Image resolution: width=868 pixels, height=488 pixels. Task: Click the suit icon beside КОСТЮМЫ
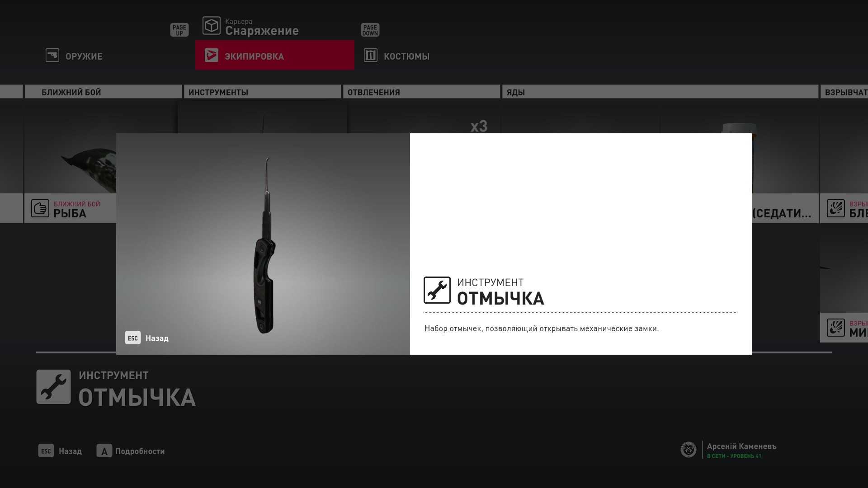(x=370, y=55)
